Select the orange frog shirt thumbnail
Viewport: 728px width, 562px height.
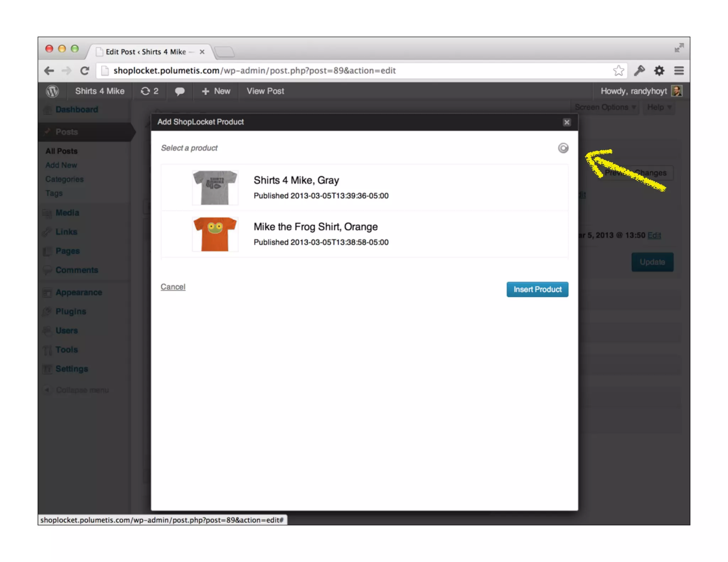(x=215, y=234)
